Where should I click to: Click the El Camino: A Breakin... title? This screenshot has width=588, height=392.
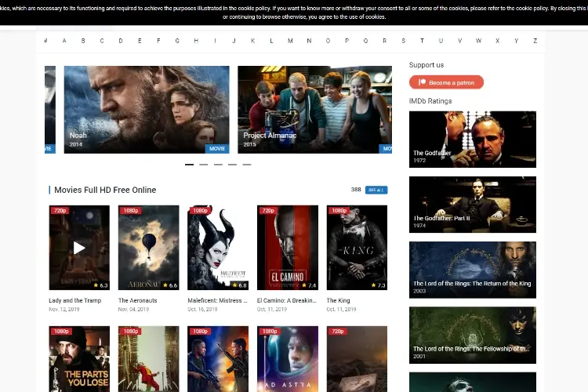click(x=287, y=300)
